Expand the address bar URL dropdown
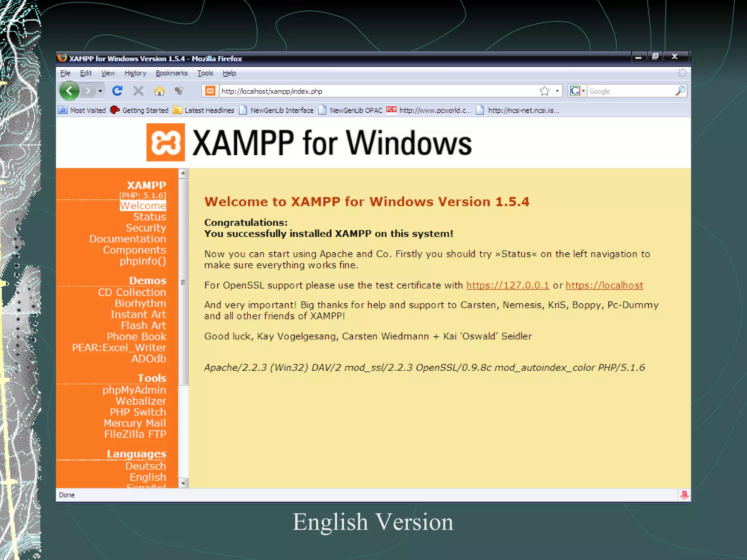 (x=557, y=91)
